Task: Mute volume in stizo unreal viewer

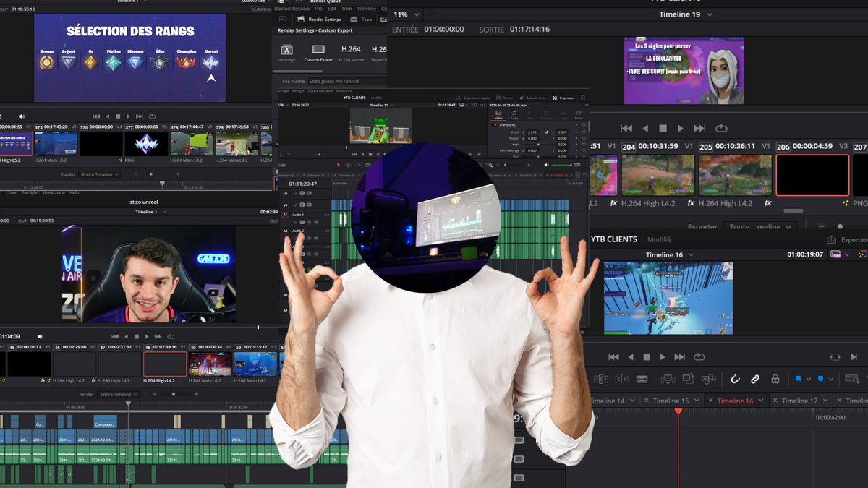Action: tap(41, 336)
